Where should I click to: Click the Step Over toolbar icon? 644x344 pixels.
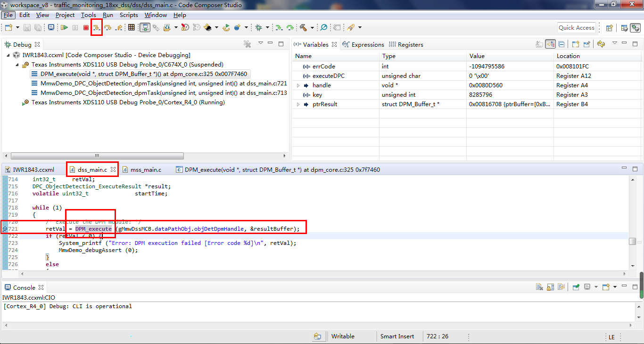tap(107, 27)
